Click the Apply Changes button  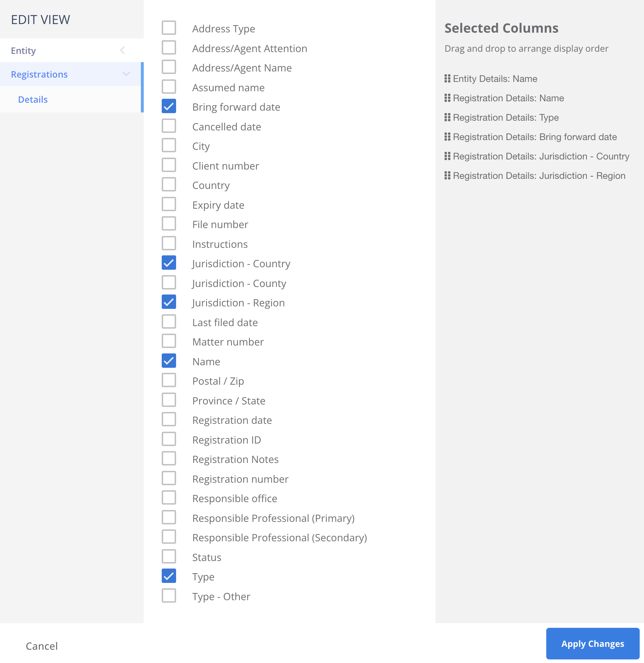[x=592, y=644]
